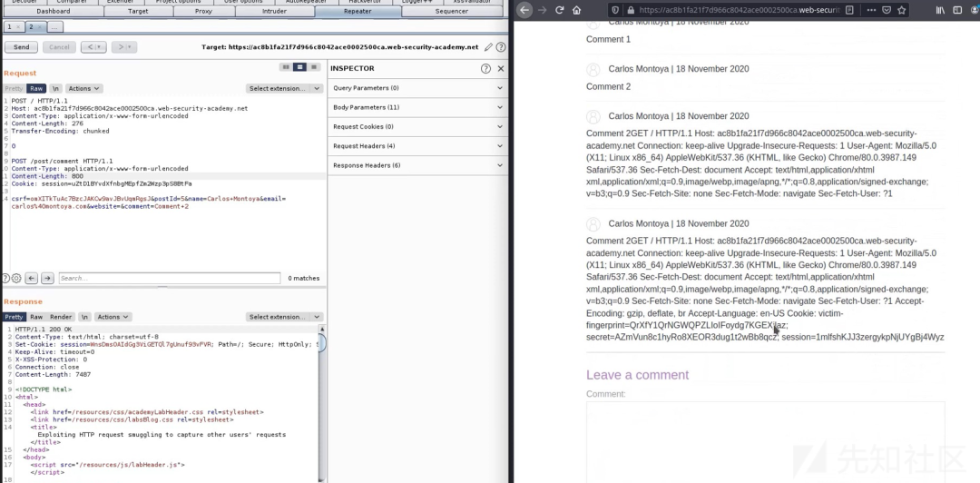Switch to tabbed request/response layout
This screenshot has width=980, height=483.
[x=314, y=67]
